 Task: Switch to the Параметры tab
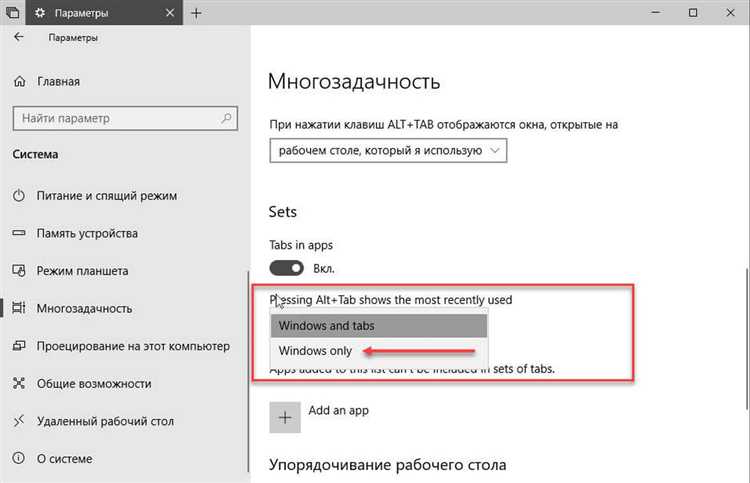pos(104,13)
